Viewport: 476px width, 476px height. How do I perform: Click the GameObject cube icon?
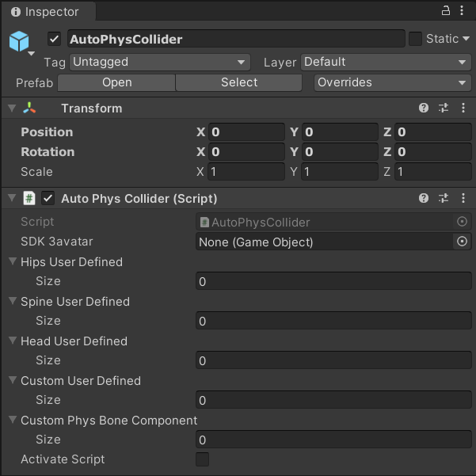pos(19,41)
